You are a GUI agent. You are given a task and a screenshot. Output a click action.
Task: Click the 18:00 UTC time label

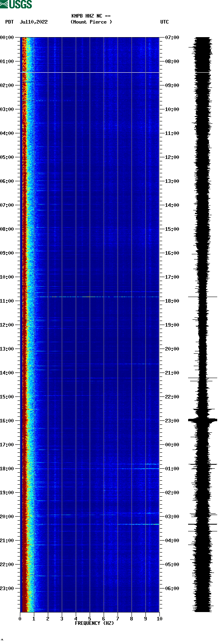pos(172,301)
